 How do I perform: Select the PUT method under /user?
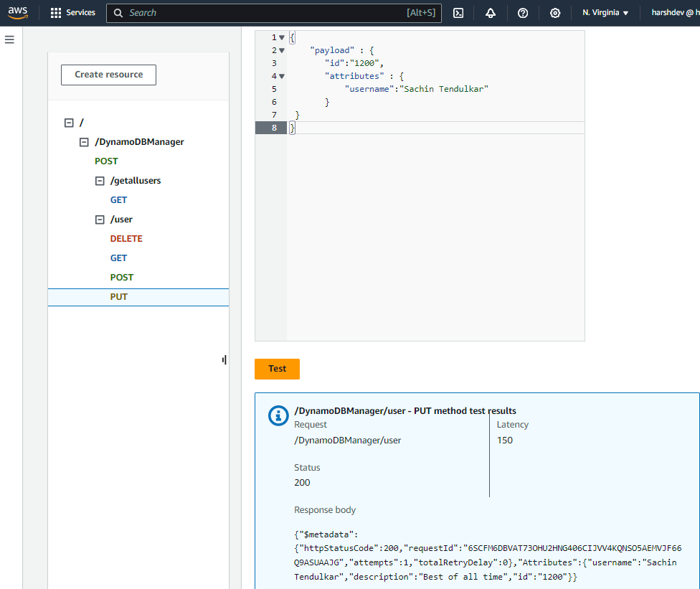[x=119, y=296]
